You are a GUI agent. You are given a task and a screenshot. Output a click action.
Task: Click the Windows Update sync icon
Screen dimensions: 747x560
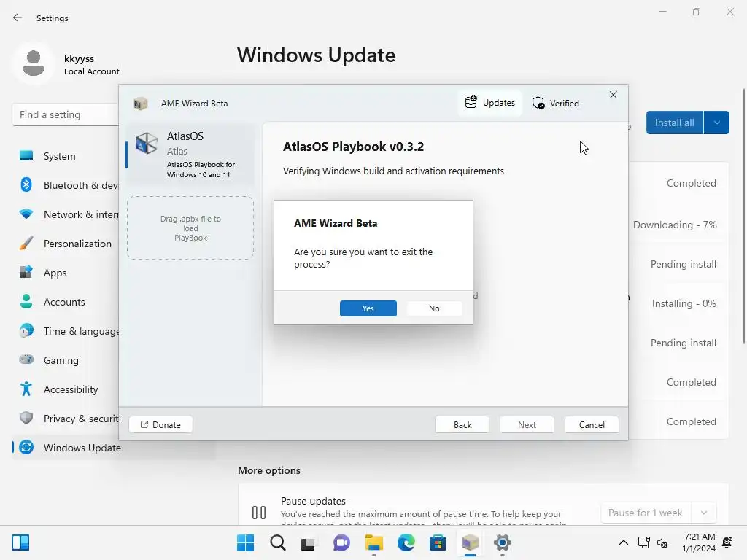click(x=26, y=447)
